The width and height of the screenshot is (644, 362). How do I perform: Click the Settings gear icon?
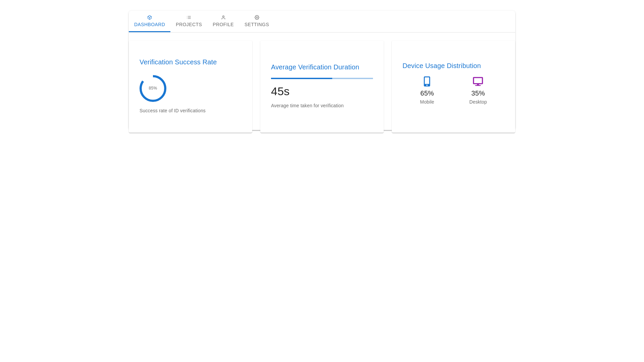pyautogui.click(x=257, y=17)
